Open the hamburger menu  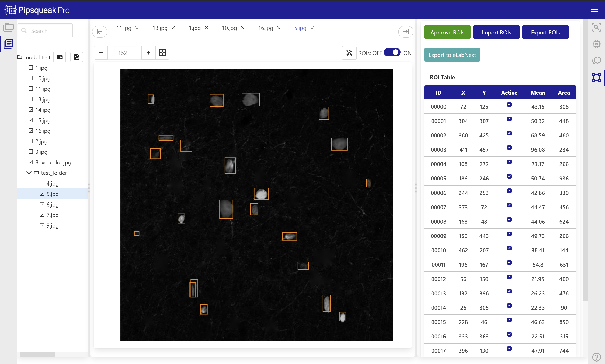594,10
